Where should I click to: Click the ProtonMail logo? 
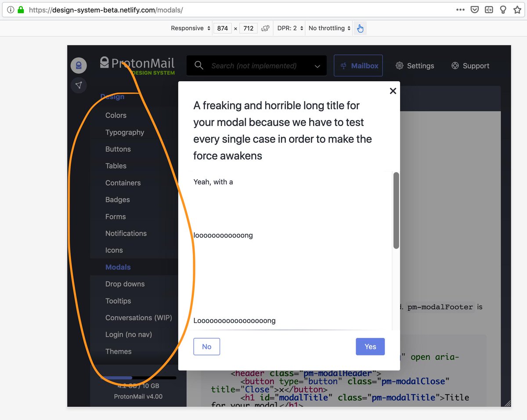(x=137, y=65)
